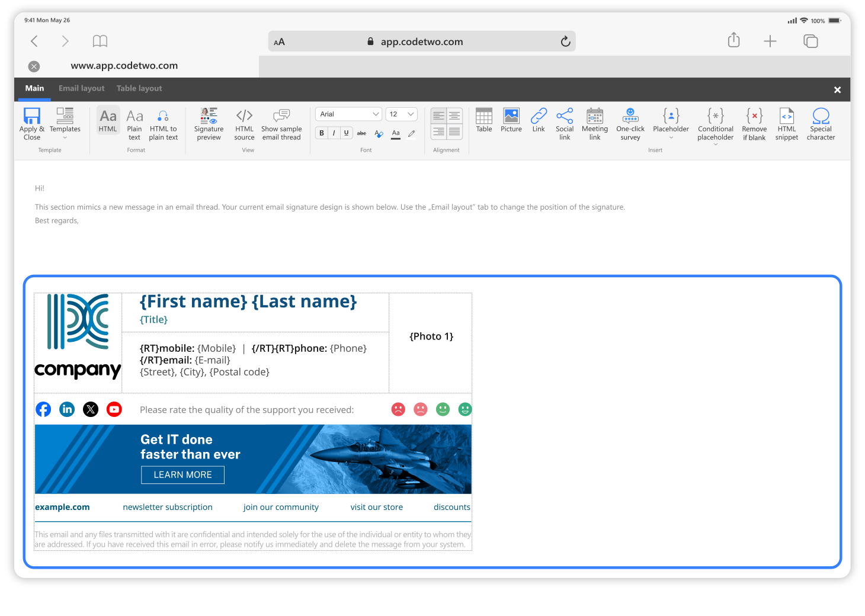Switch to the Email layout tab
The width and height of the screenshot is (865, 616).
pyautogui.click(x=81, y=88)
